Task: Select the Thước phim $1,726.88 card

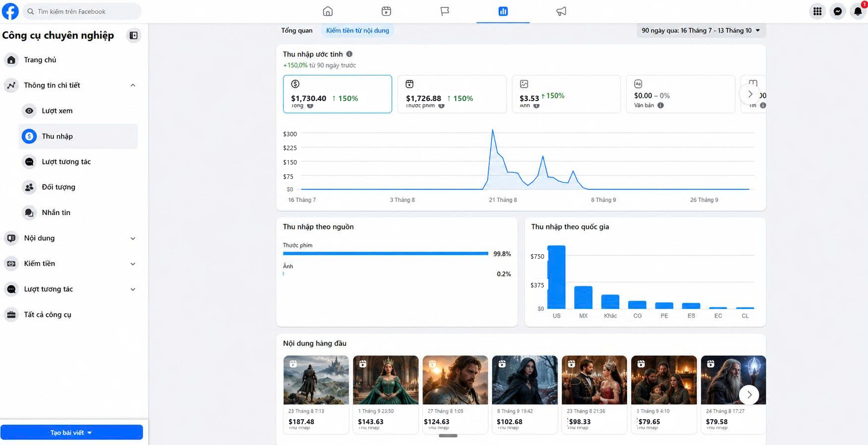Action: 452,94
